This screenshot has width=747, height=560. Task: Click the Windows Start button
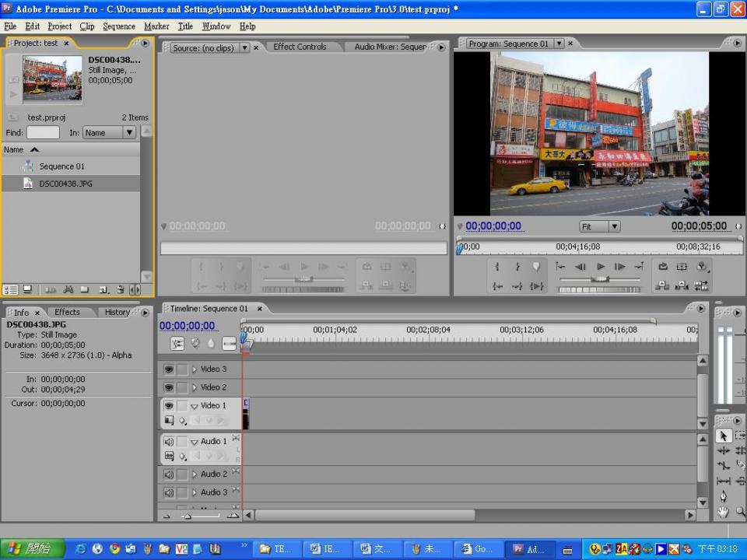click(29, 548)
